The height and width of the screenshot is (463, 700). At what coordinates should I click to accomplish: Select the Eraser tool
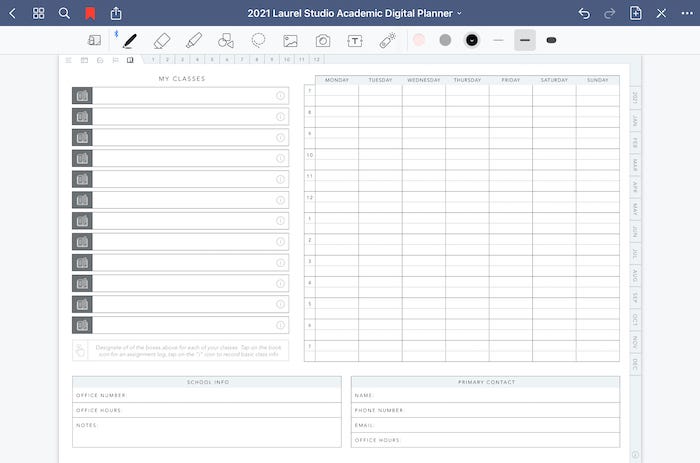(x=162, y=41)
